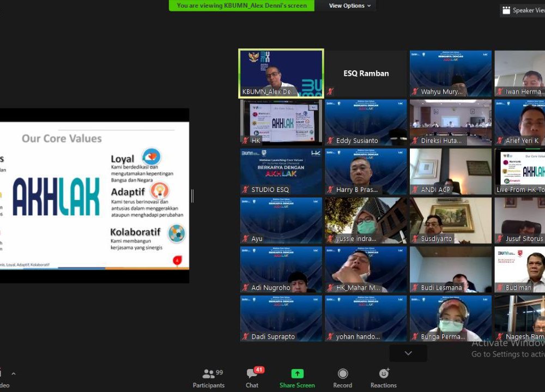This screenshot has height=392, width=545.
Task: Select the ESQ Ramban participant tile
Action: click(366, 73)
